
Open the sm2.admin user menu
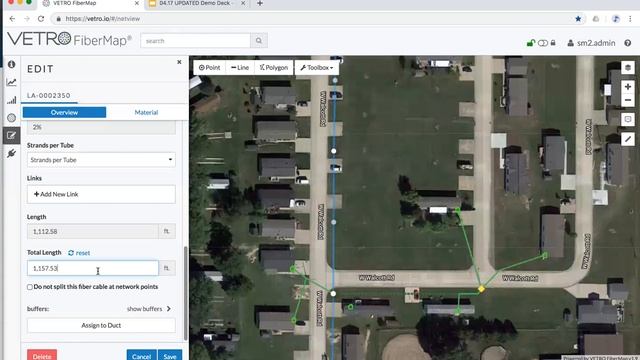coord(591,43)
